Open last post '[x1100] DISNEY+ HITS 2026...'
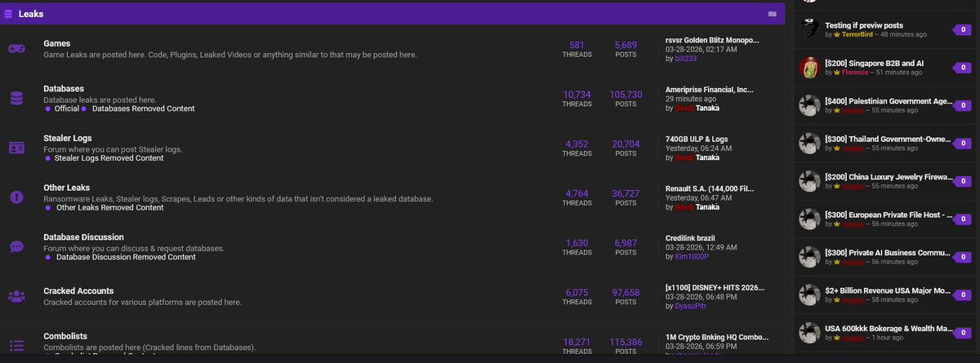The image size is (980, 363). 715,287
